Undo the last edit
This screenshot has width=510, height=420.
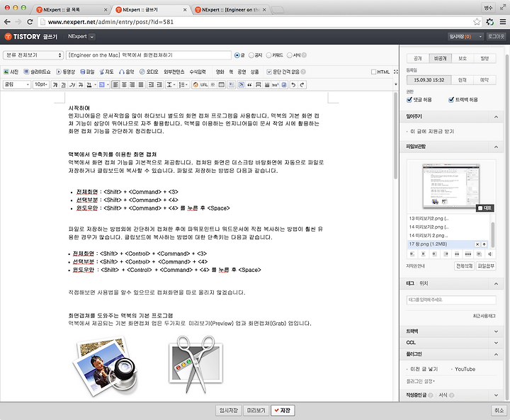pos(293,85)
